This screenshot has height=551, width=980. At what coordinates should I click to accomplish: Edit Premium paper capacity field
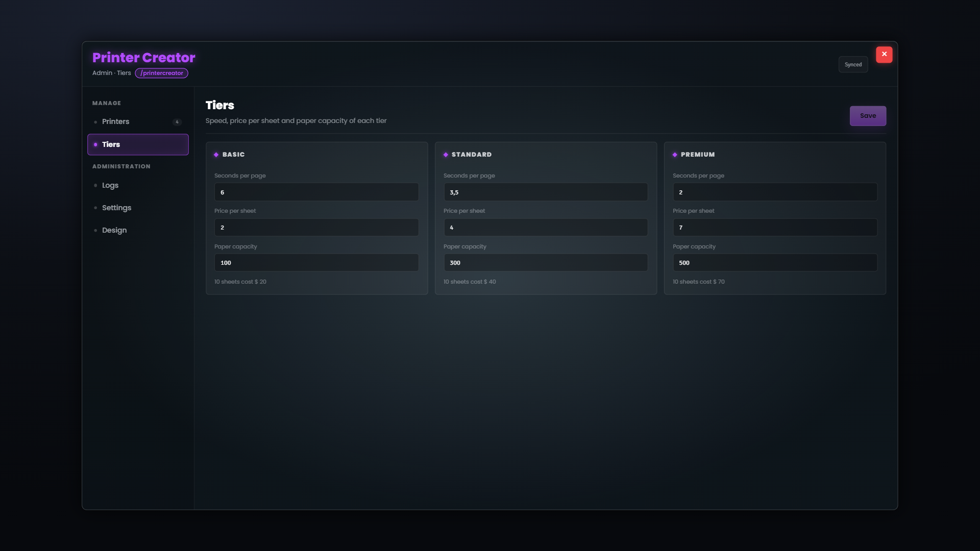pos(775,262)
